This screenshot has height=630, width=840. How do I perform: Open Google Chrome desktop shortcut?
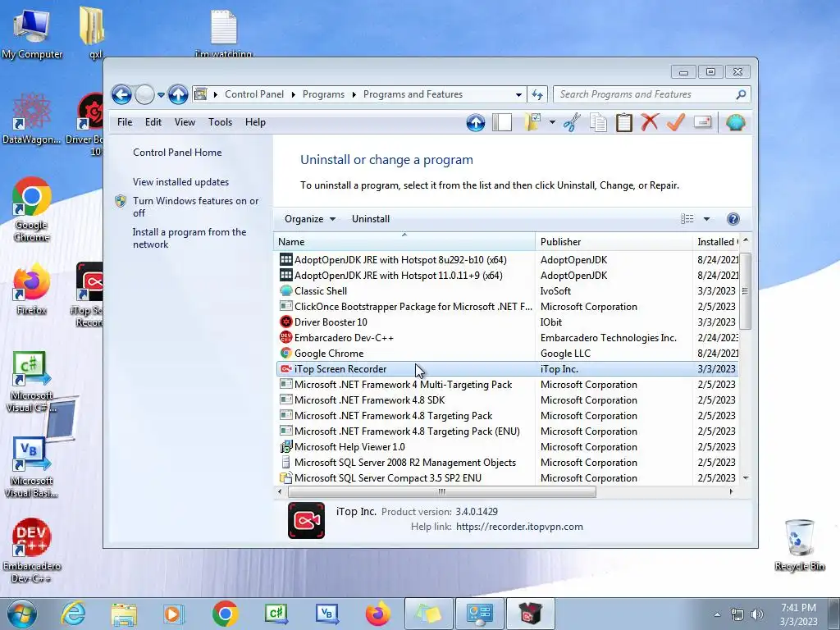[32, 209]
